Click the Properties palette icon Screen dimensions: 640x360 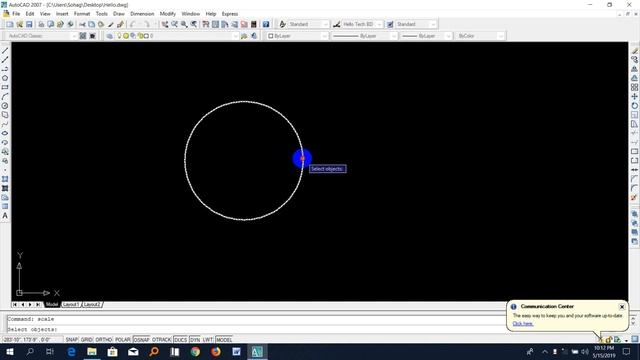click(x=206, y=24)
